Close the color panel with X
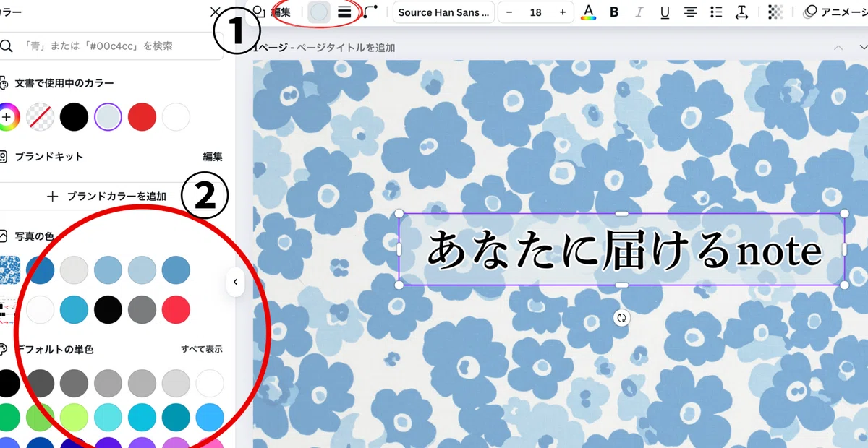 click(215, 12)
